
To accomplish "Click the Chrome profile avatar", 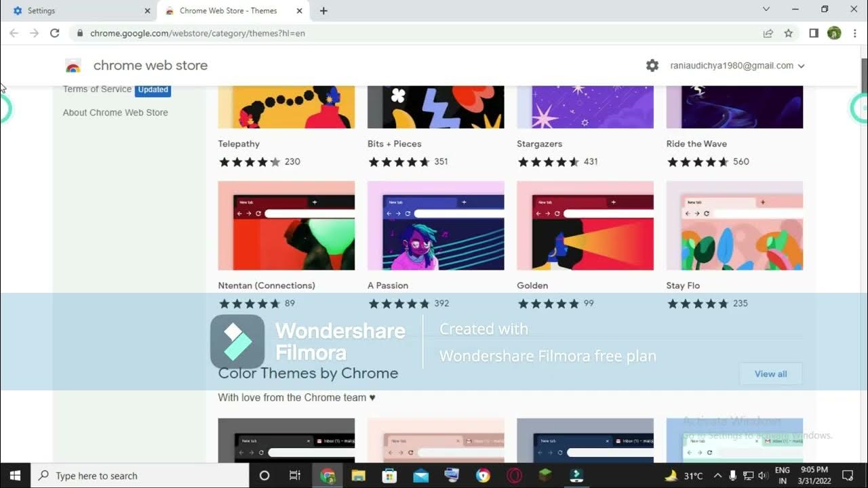I will click(834, 33).
